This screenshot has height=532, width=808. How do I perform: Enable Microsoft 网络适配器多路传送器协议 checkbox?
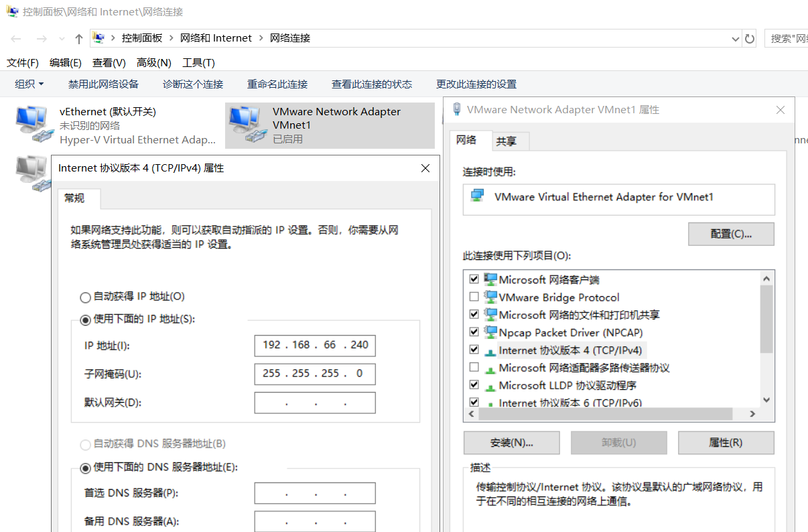(474, 367)
